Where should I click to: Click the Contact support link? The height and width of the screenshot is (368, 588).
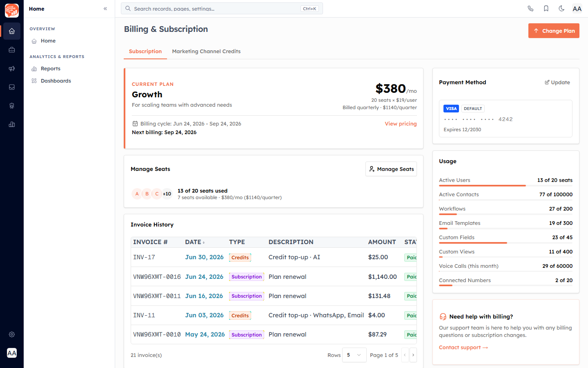point(463,348)
